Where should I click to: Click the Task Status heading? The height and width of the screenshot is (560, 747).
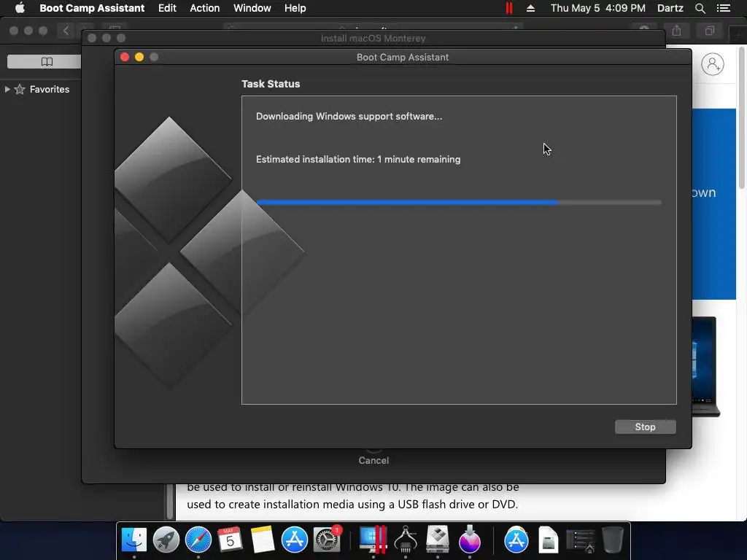coord(271,84)
